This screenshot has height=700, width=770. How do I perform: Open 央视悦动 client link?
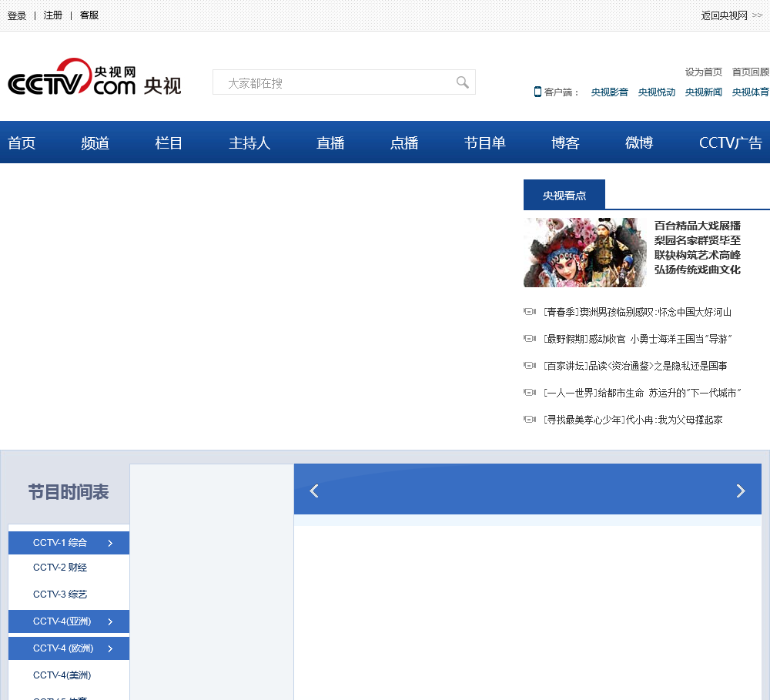tap(657, 92)
